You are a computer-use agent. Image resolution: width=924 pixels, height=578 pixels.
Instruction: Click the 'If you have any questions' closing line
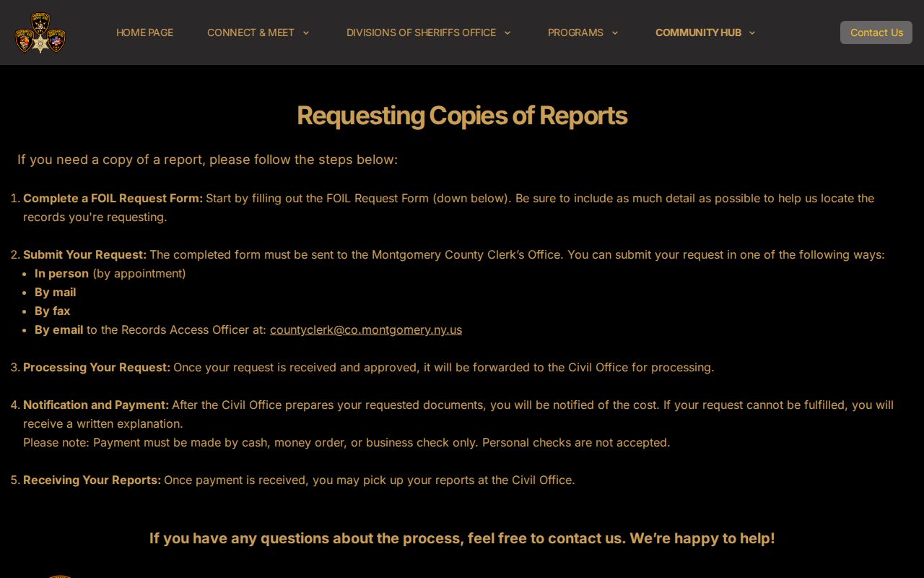point(462,538)
